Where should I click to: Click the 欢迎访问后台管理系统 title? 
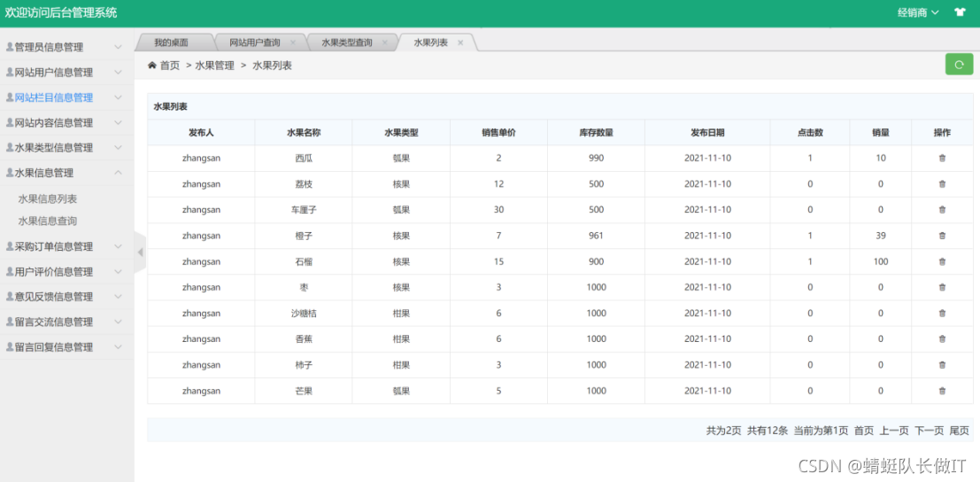coord(60,12)
